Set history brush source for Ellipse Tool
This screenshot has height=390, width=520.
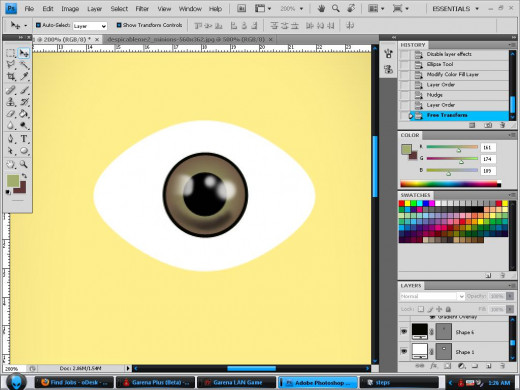click(x=404, y=64)
